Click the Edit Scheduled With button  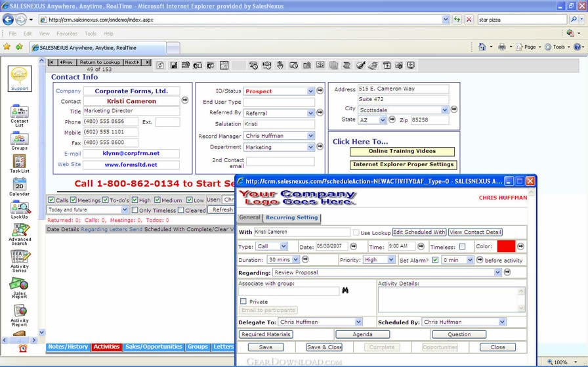(x=419, y=232)
